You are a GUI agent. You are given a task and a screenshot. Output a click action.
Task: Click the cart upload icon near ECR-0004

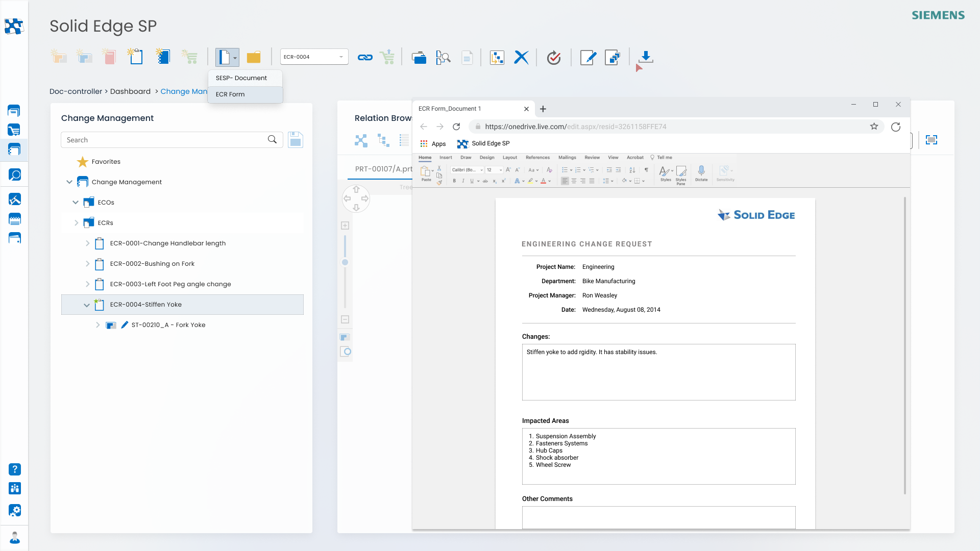pos(388,57)
